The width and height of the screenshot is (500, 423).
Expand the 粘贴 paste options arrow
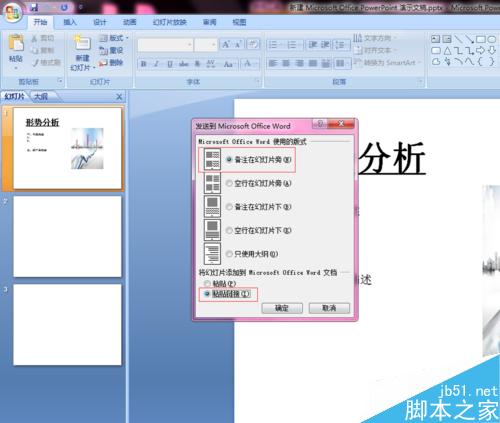pyautogui.click(x=16, y=68)
